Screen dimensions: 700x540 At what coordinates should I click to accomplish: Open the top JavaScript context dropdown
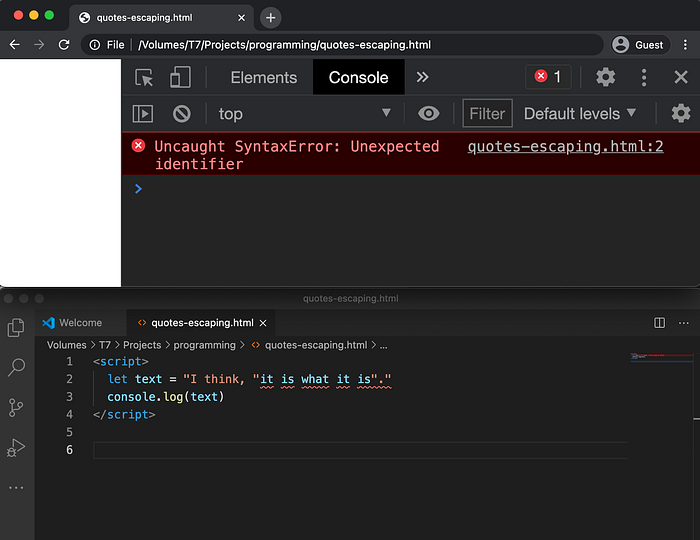(305, 114)
